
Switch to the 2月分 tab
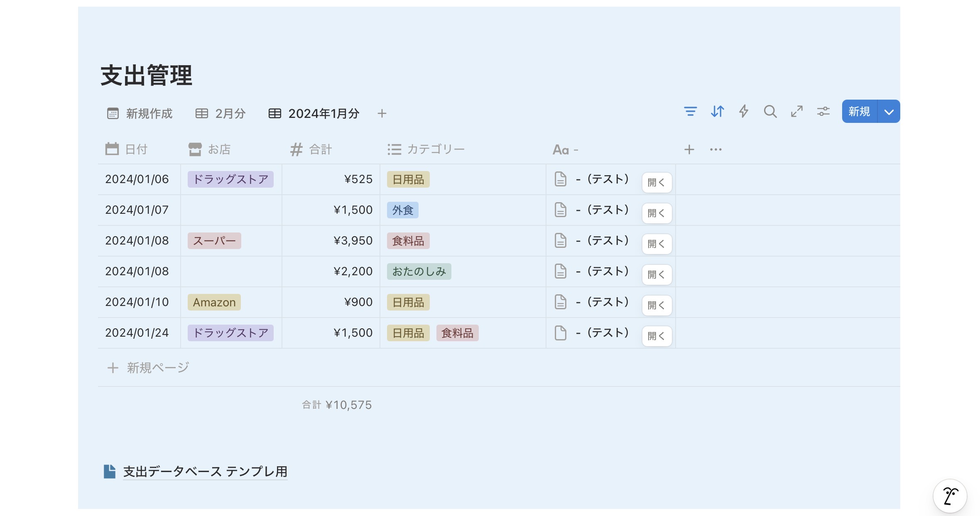pos(221,113)
